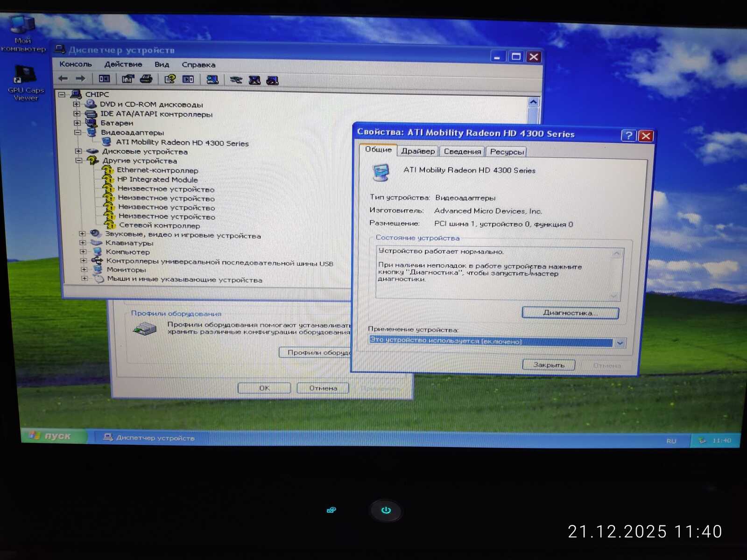Click OK in the background system dialog
Viewport: 747px width, 560px height.
(x=264, y=388)
